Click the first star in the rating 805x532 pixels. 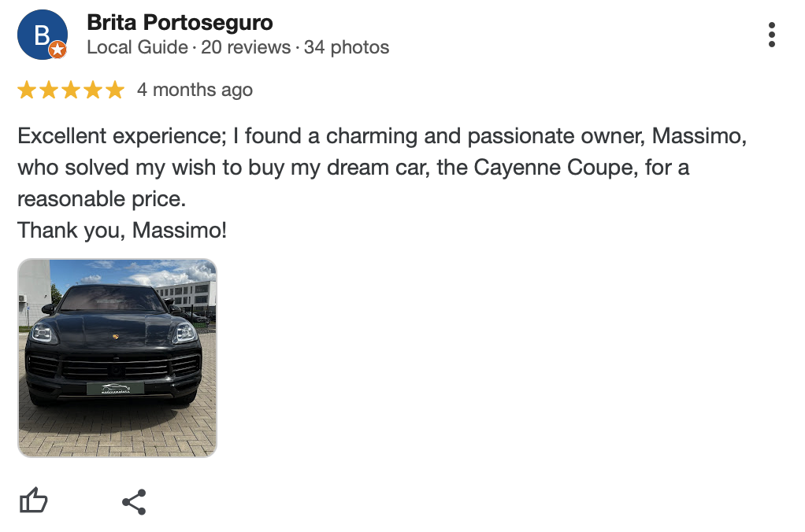[27, 89]
